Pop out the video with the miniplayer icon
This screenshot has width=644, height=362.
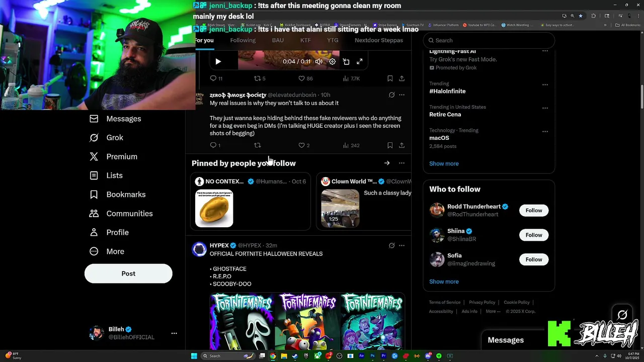pos(346,61)
